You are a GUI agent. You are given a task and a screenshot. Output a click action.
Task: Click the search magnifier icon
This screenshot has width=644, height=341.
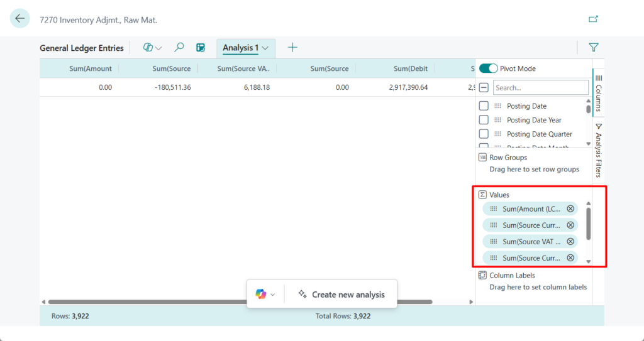pos(179,48)
